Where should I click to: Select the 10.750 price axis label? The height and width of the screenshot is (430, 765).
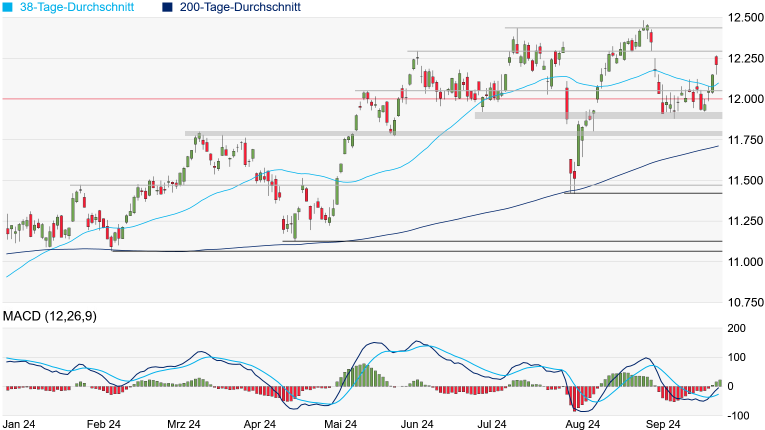click(746, 302)
